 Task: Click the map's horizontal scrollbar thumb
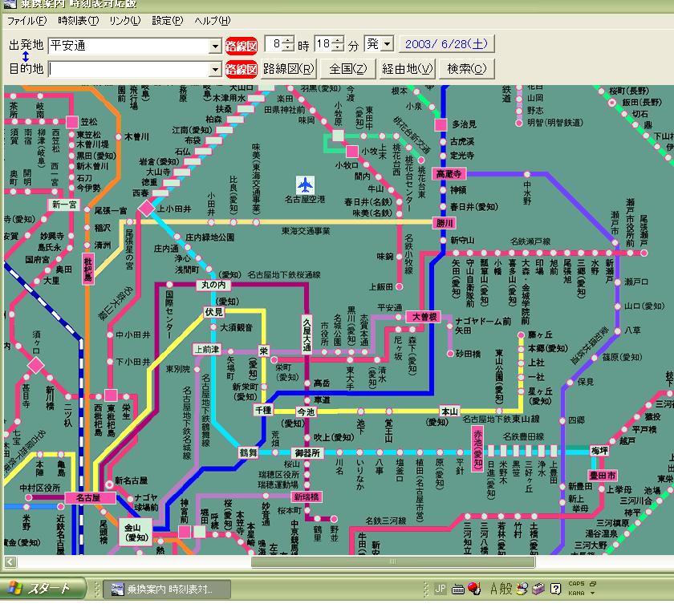(x=393, y=561)
